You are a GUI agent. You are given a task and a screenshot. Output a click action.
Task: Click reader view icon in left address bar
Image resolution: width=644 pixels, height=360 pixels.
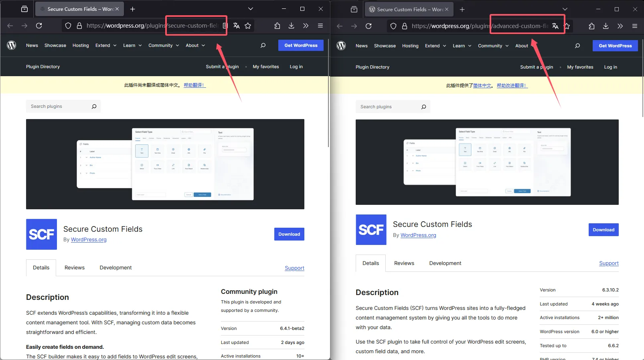coord(225,26)
